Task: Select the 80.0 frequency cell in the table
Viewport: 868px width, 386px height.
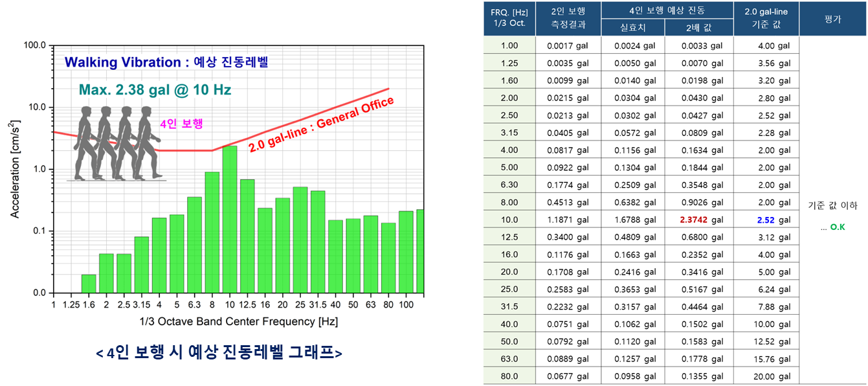Action: (509, 376)
